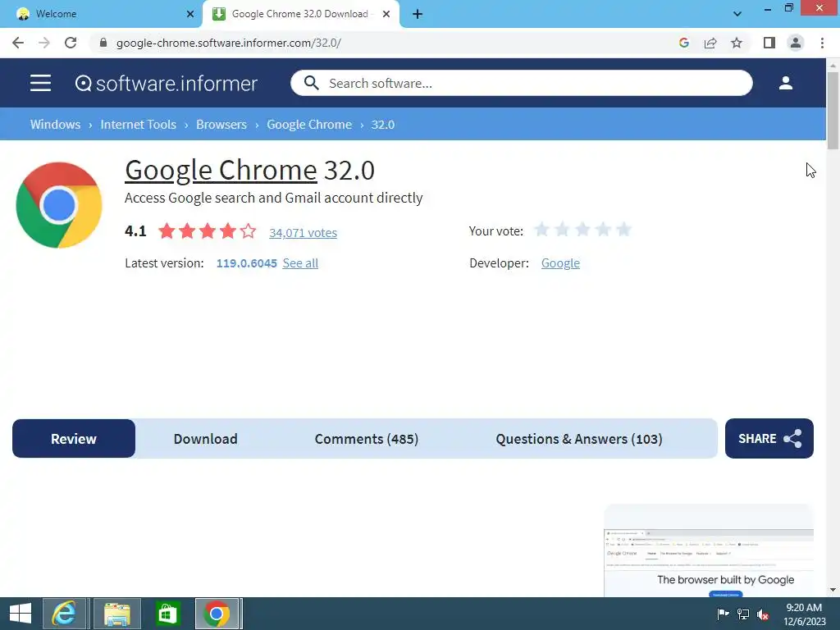Rate five stars in Your vote
This screenshot has height=630, width=840.
tap(623, 230)
